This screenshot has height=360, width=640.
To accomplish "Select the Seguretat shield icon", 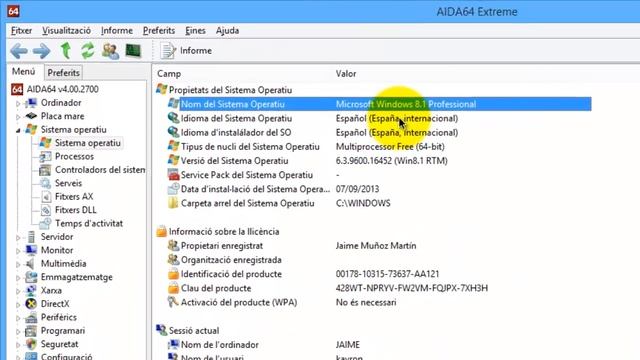I will (x=31, y=344).
